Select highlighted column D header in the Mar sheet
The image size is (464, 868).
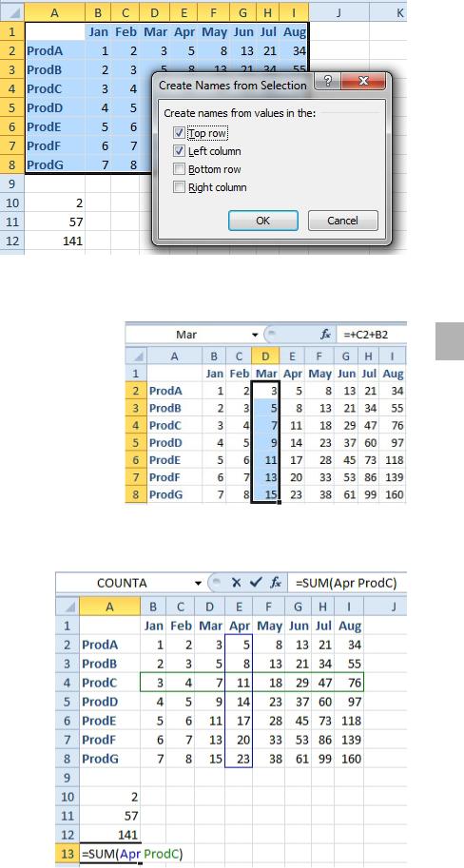(x=266, y=356)
